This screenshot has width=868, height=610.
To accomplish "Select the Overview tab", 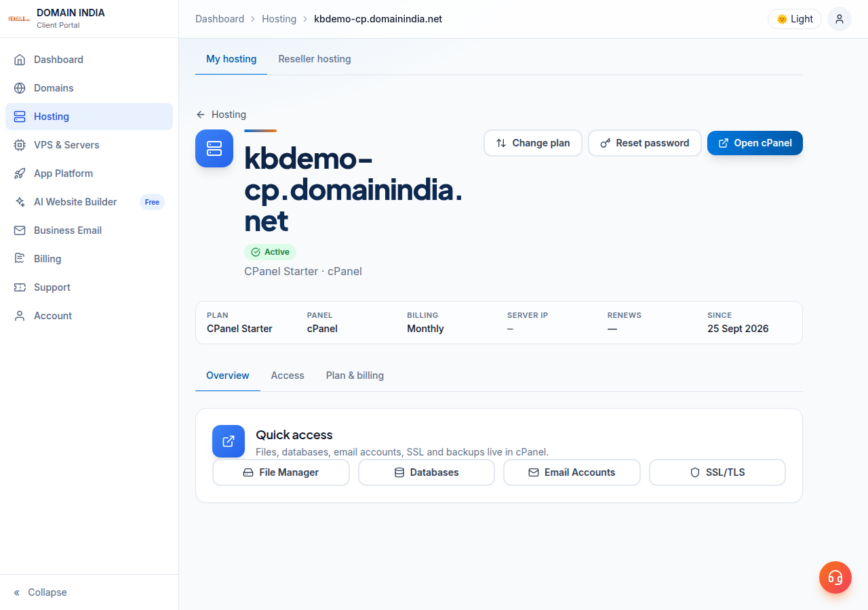I will pyautogui.click(x=228, y=375).
